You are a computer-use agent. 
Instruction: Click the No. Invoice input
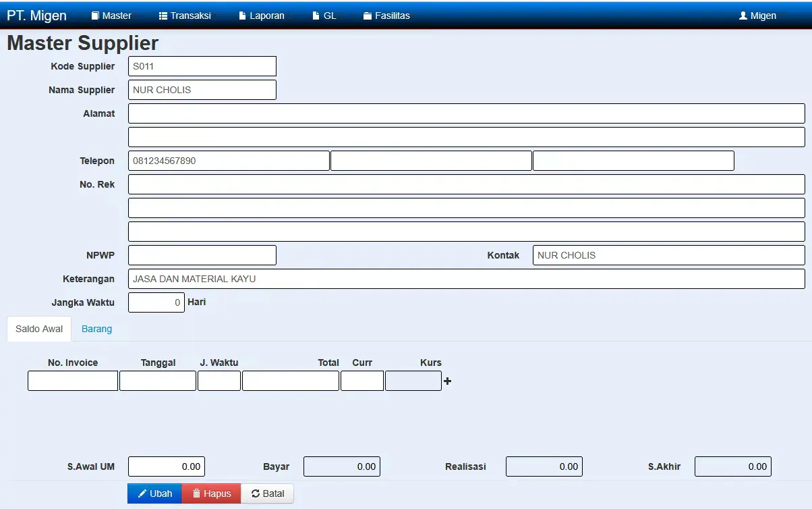(x=73, y=381)
